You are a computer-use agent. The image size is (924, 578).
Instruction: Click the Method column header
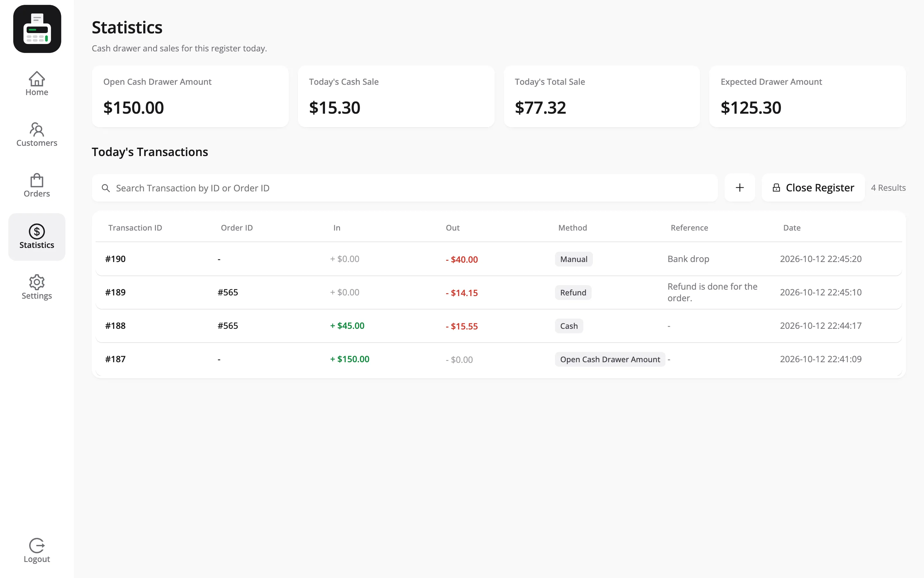(x=572, y=228)
